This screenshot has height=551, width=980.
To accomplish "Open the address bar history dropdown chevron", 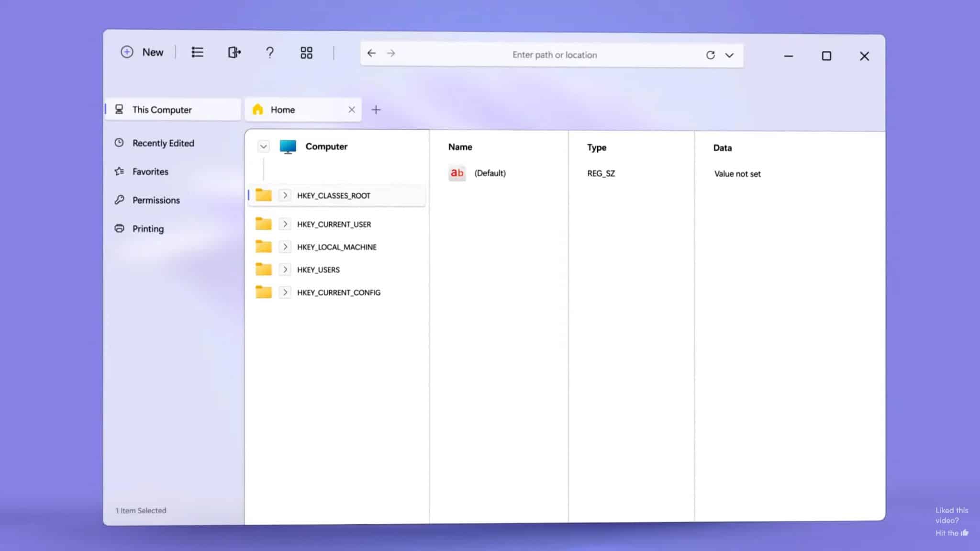I will coord(729,55).
